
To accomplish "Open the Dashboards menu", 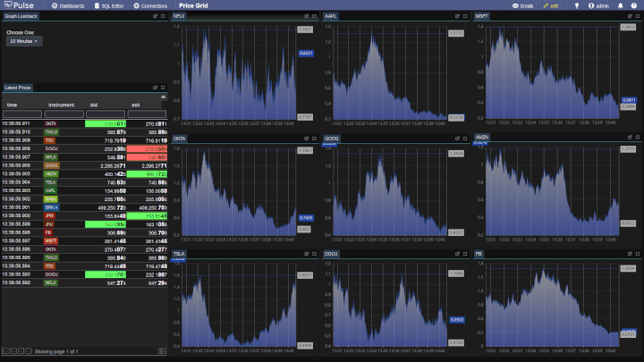I will pyautogui.click(x=68, y=5).
